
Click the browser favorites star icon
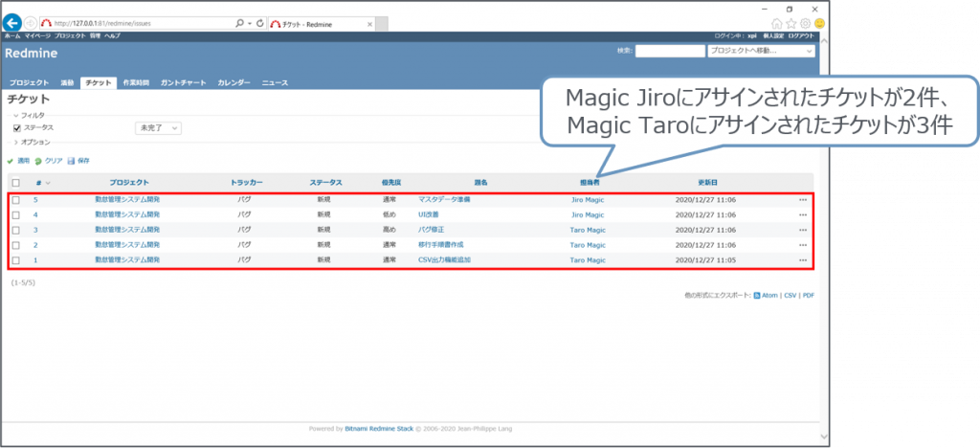point(791,23)
